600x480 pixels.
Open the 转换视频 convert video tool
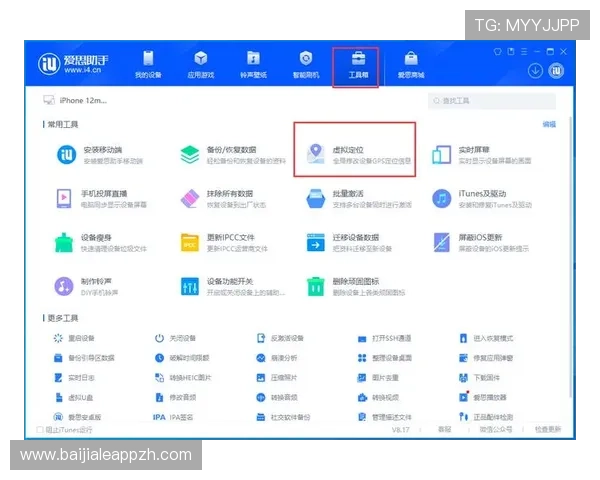coord(378,397)
